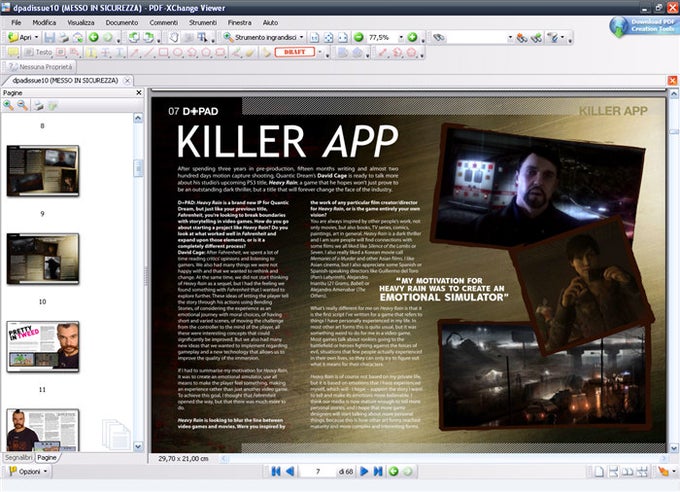Click the E-mail document icon
Viewport: 680px width, 492px height.
point(78,38)
